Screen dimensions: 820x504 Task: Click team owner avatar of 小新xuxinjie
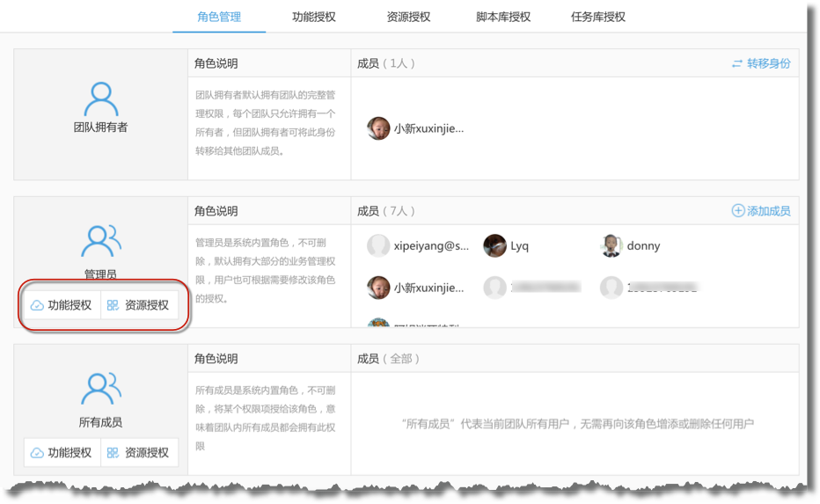(x=378, y=128)
